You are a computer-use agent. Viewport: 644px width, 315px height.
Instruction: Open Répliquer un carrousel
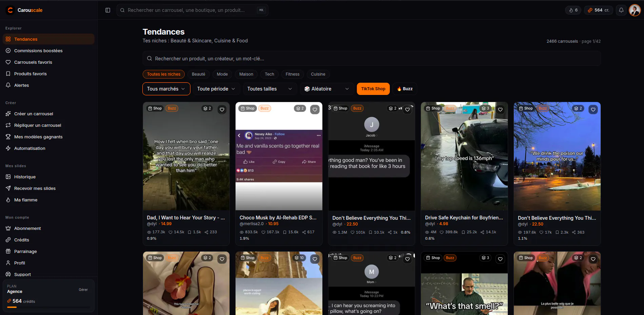tap(48, 125)
